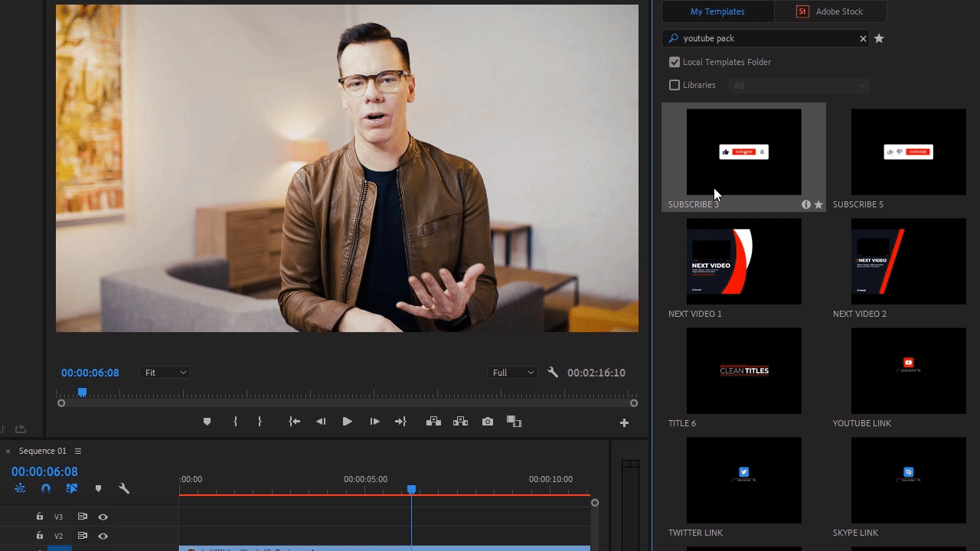The width and height of the screenshot is (980, 551).
Task: Click the Mark In icon under the monitor
Action: pos(235,421)
